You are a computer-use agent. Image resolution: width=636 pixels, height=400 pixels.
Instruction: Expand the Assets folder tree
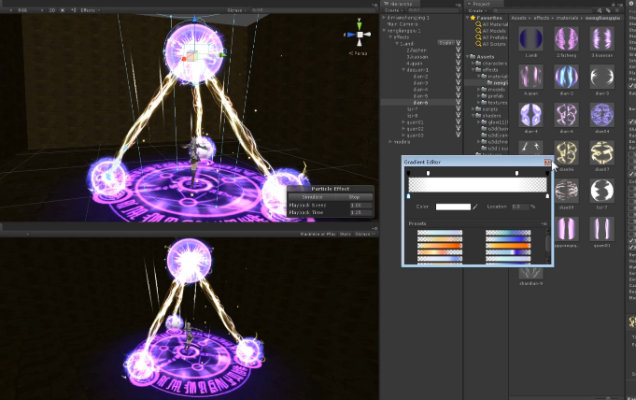[469, 57]
